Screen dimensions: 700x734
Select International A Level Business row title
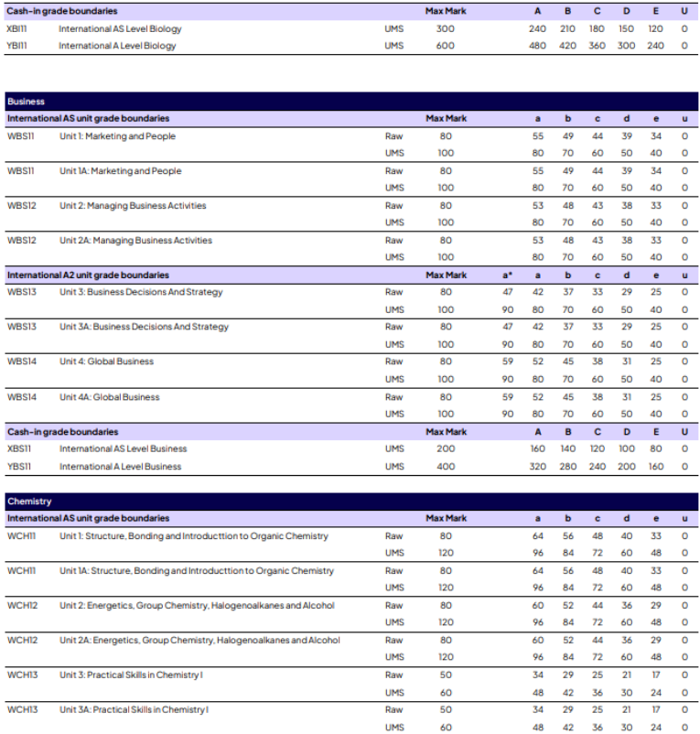pyautogui.click(x=120, y=467)
